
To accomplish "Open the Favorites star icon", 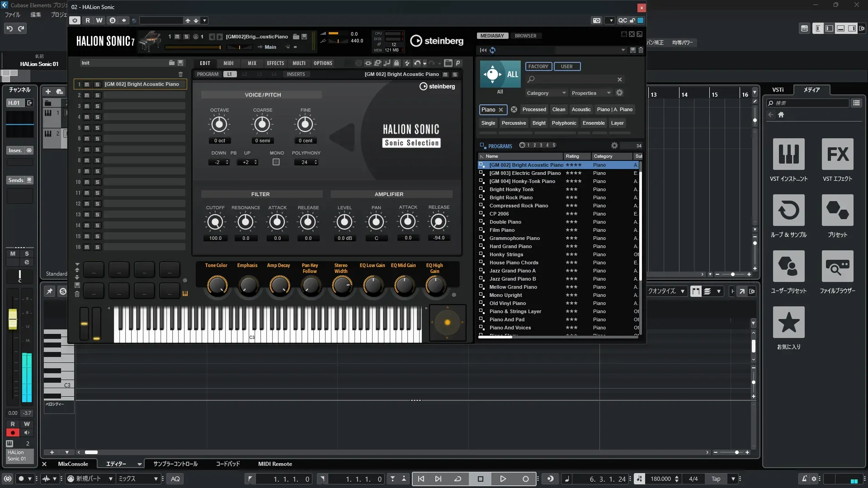I will click(x=788, y=322).
